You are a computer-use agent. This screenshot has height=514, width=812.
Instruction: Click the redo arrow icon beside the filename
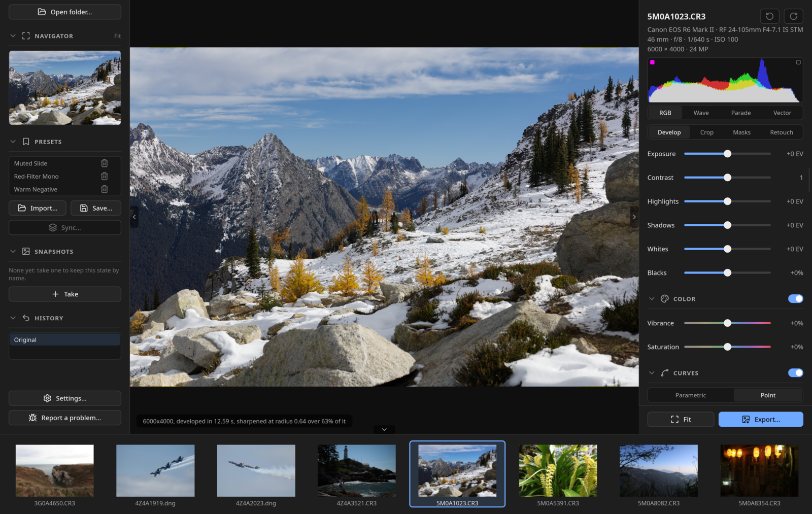point(794,16)
